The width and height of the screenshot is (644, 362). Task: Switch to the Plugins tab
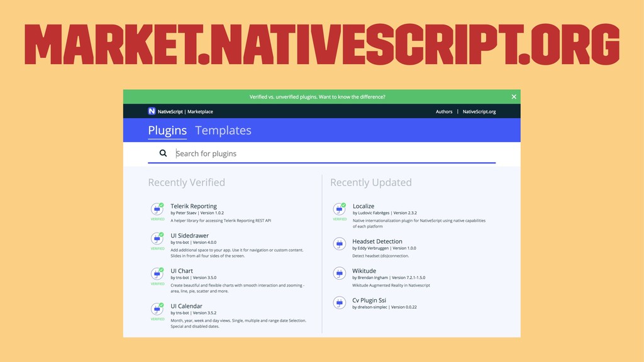[x=167, y=131]
